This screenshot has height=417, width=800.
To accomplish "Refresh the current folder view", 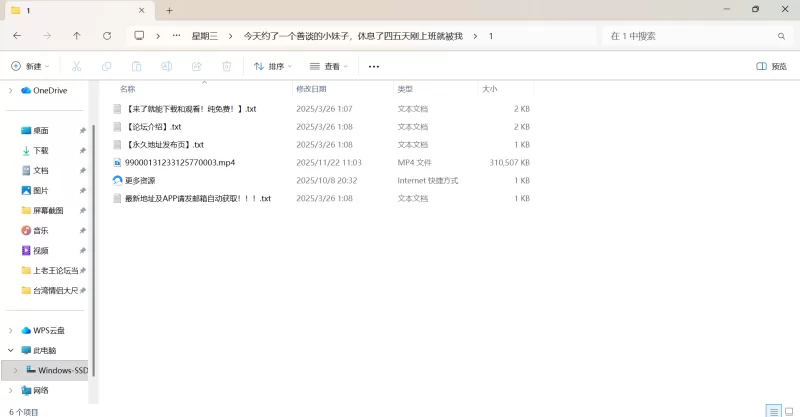I will point(107,35).
